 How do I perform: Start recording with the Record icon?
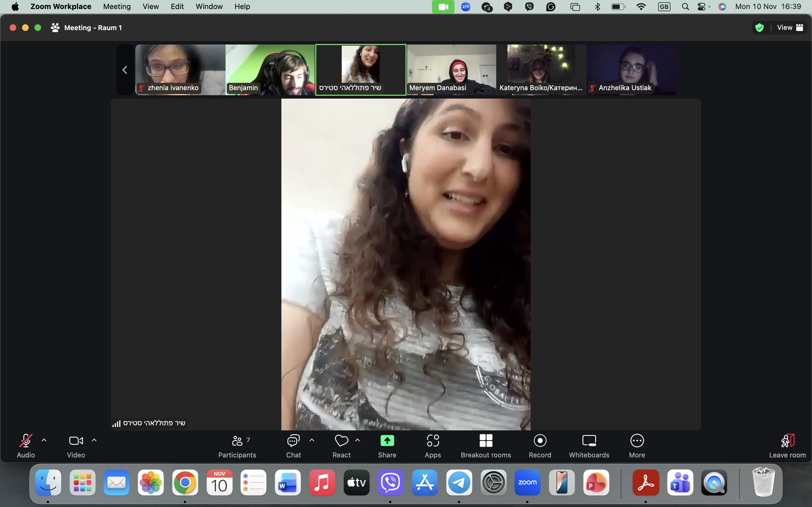point(540,441)
